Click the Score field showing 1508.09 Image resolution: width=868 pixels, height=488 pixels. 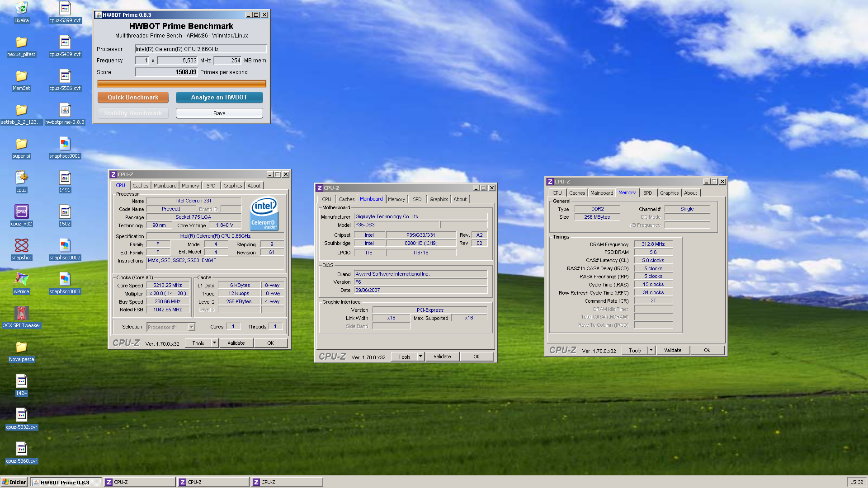coord(166,72)
